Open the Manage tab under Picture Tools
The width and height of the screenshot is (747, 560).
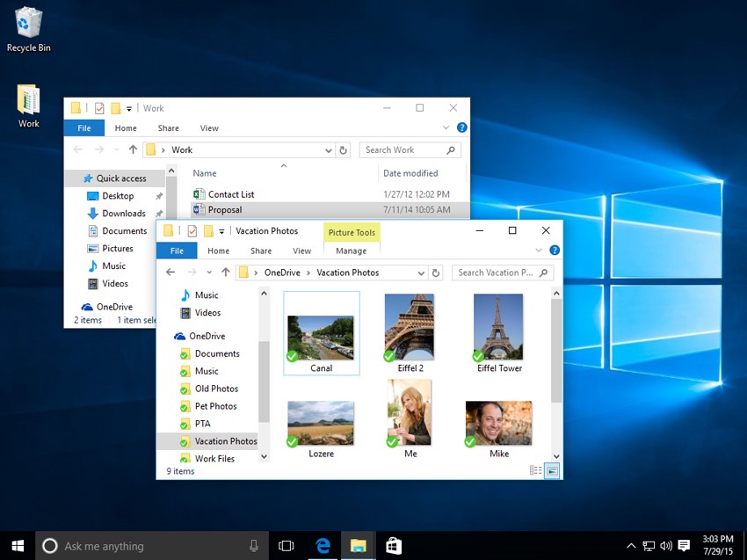[x=352, y=251]
